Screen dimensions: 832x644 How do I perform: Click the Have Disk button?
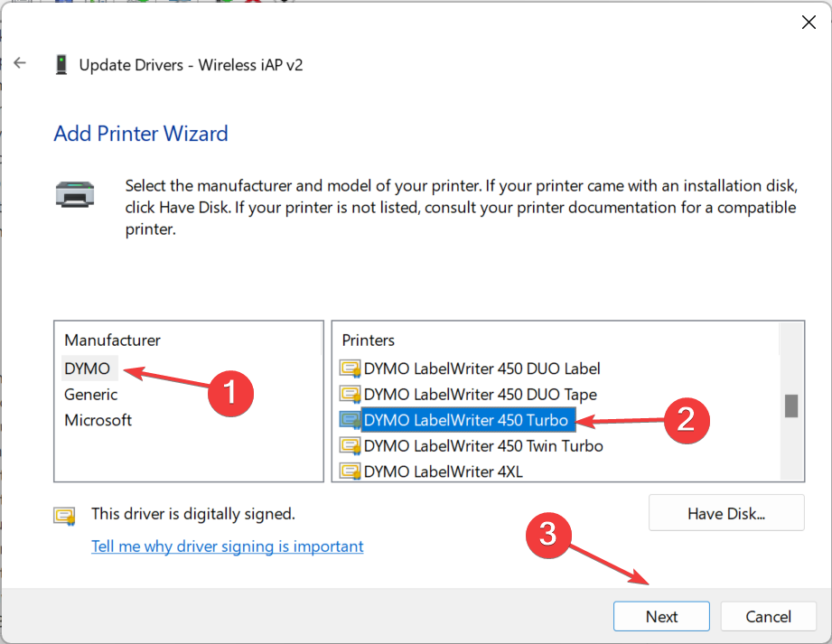(x=725, y=512)
